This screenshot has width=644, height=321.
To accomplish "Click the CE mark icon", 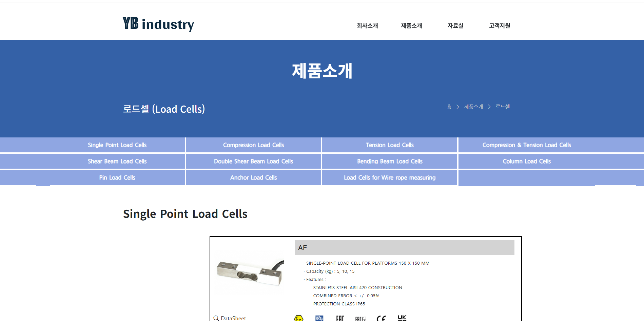I will (x=381, y=318).
